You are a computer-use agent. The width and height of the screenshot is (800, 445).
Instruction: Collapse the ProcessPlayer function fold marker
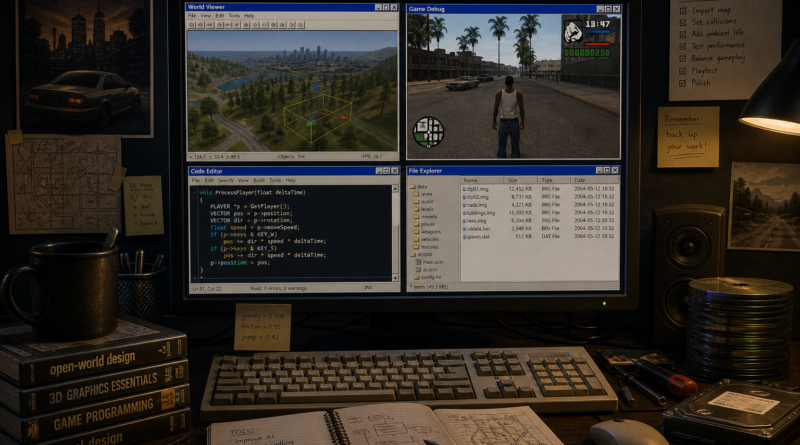(194, 193)
